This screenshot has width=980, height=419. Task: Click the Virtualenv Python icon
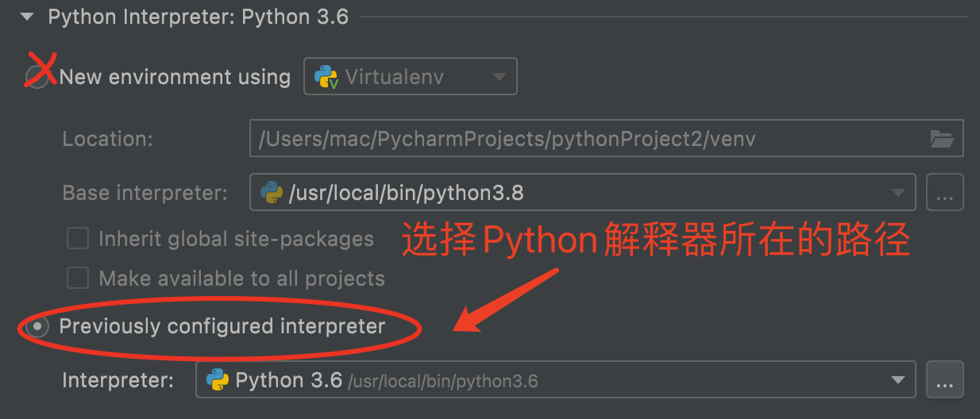click(326, 77)
